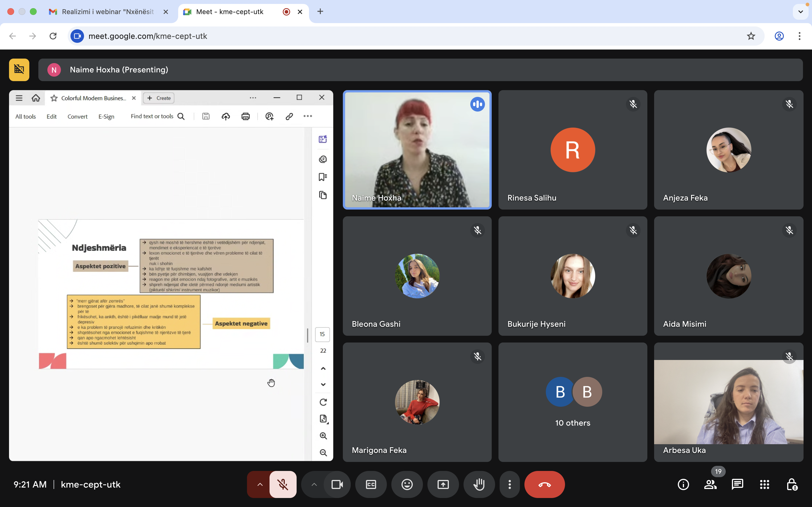The height and width of the screenshot is (507, 812).
Task: Open the emoji reactions button
Action: (407, 484)
